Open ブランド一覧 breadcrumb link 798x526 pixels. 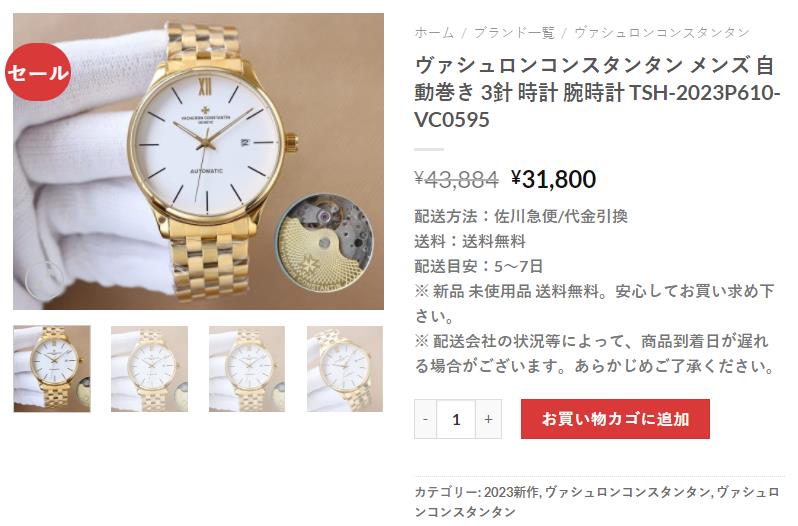coord(514,33)
